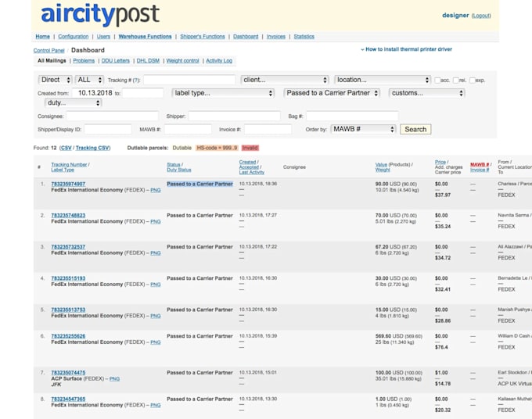
Task: Focus the Bag # input field
Action: 352,116
